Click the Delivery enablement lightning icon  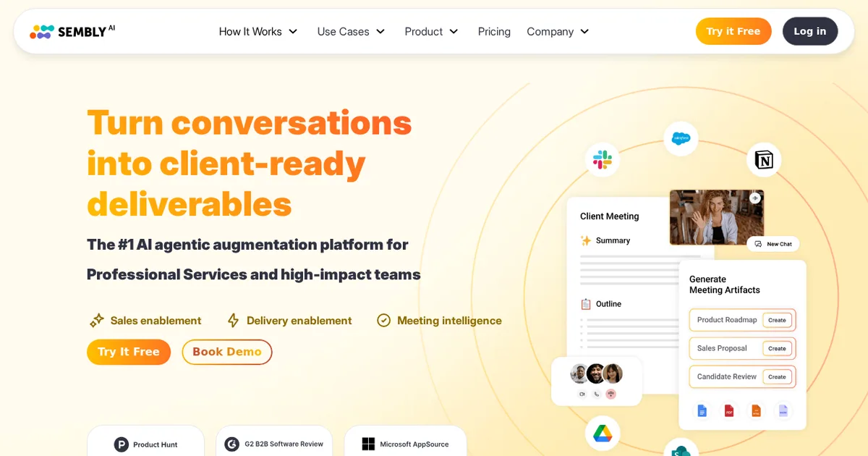click(233, 321)
